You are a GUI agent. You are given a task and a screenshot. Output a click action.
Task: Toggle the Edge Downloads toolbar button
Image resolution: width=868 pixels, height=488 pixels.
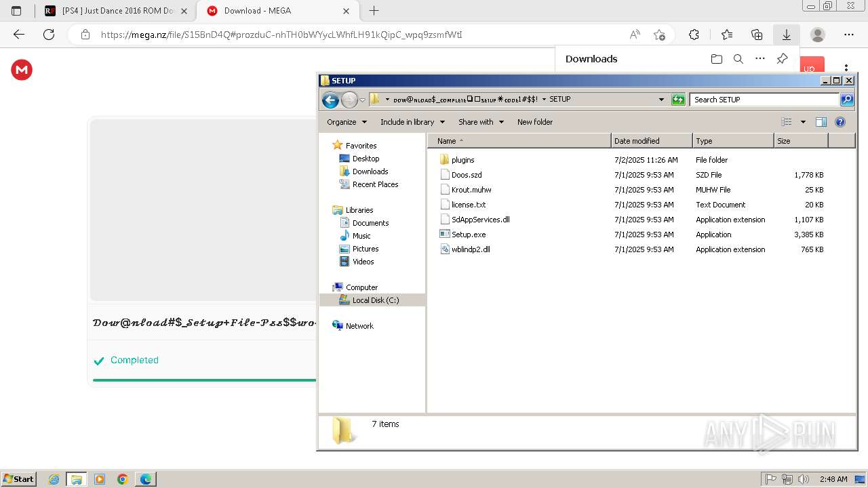click(x=787, y=35)
